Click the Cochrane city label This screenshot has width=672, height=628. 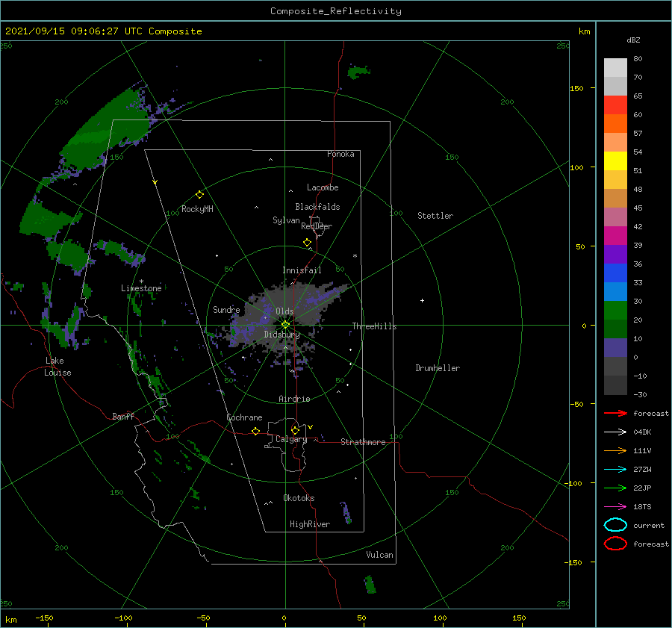[x=244, y=417]
